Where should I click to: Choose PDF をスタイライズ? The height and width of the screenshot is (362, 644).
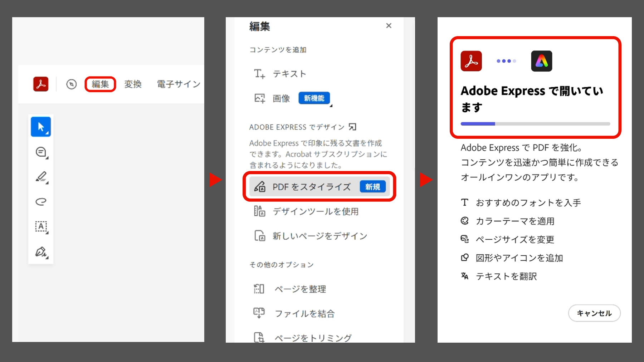click(x=319, y=187)
